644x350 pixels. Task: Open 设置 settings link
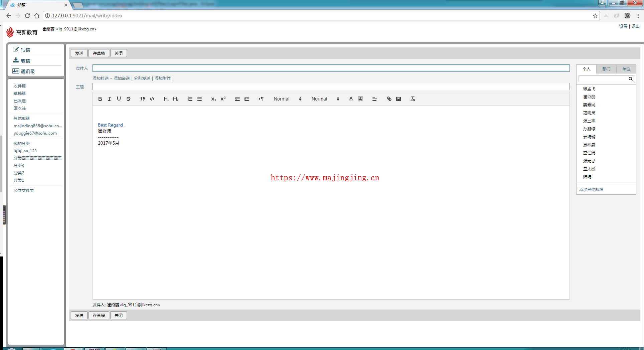(623, 26)
